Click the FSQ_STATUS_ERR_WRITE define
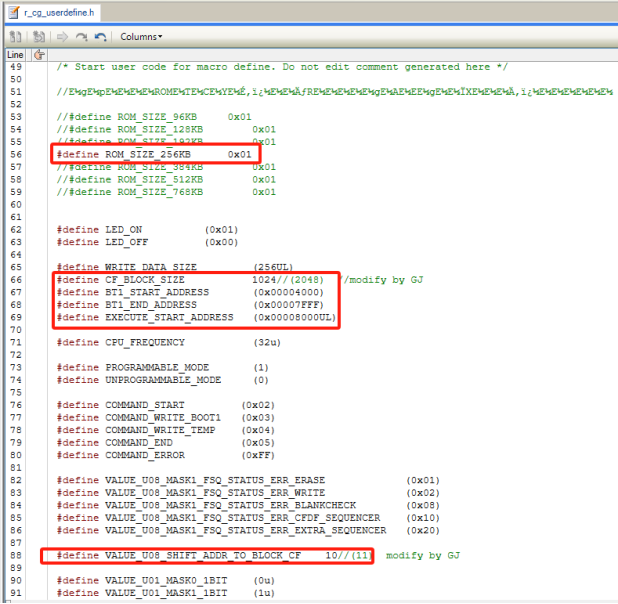 (248, 493)
